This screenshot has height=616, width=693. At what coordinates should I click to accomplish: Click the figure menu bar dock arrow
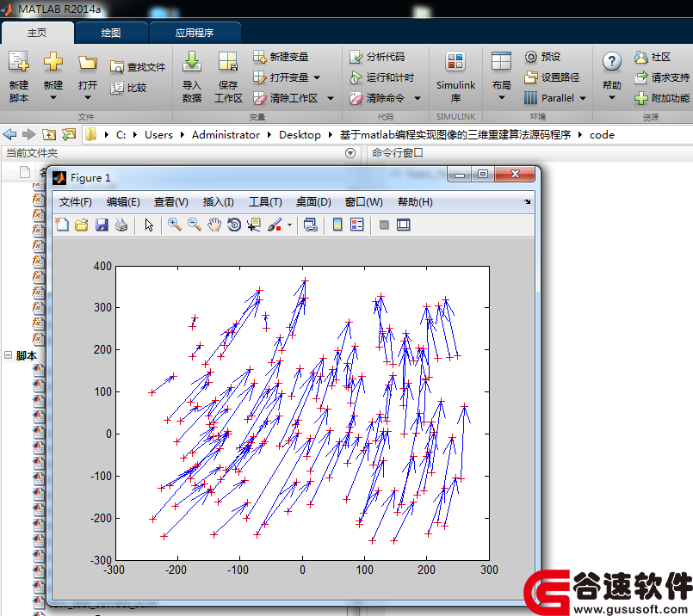pyautogui.click(x=527, y=201)
